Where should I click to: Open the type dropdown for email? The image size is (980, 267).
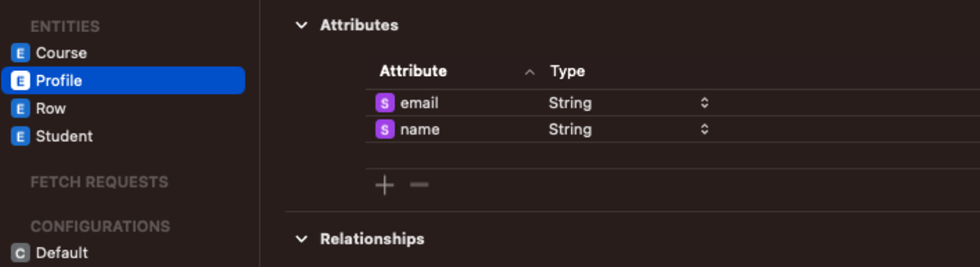coord(704,103)
